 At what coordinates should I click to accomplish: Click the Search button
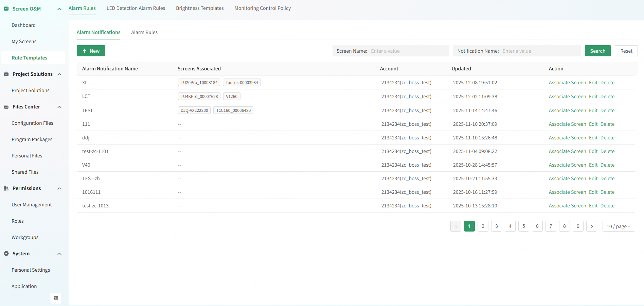click(597, 51)
